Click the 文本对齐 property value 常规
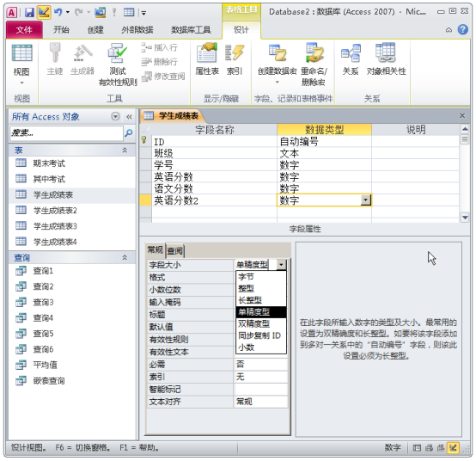476x461 pixels. tap(260, 402)
